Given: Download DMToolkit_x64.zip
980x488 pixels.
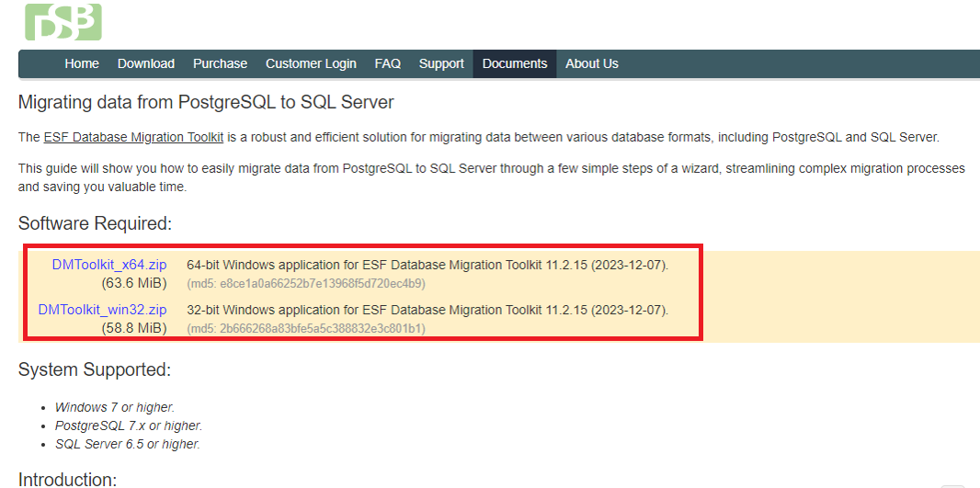Looking at the screenshot, I should [x=109, y=265].
